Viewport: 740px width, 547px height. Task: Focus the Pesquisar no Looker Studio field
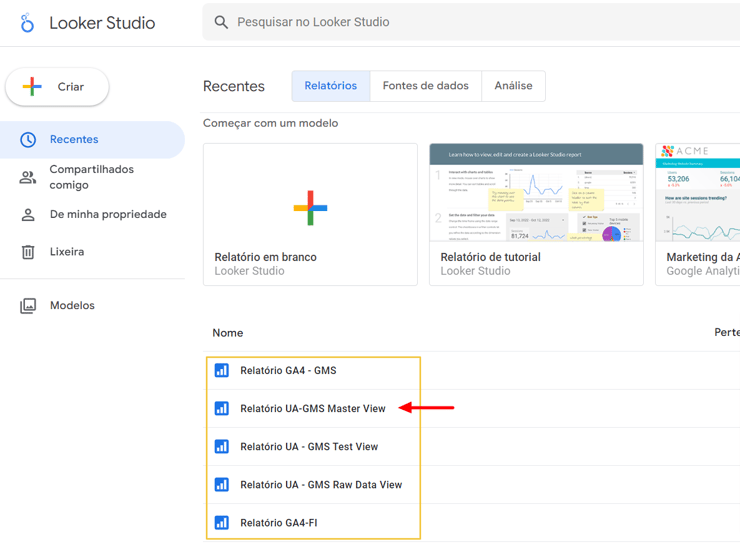tap(471, 22)
